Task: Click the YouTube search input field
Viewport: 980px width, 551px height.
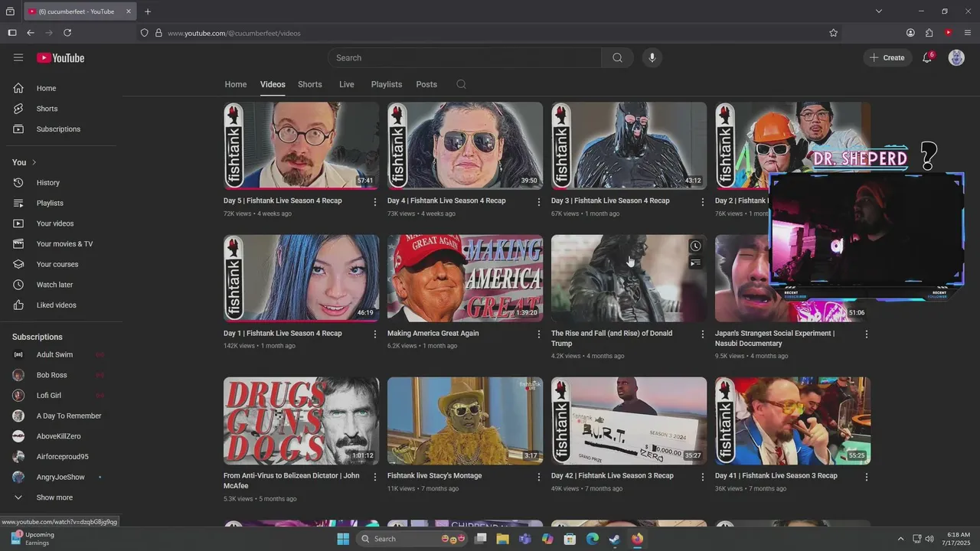Action: (x=465, y=57)
